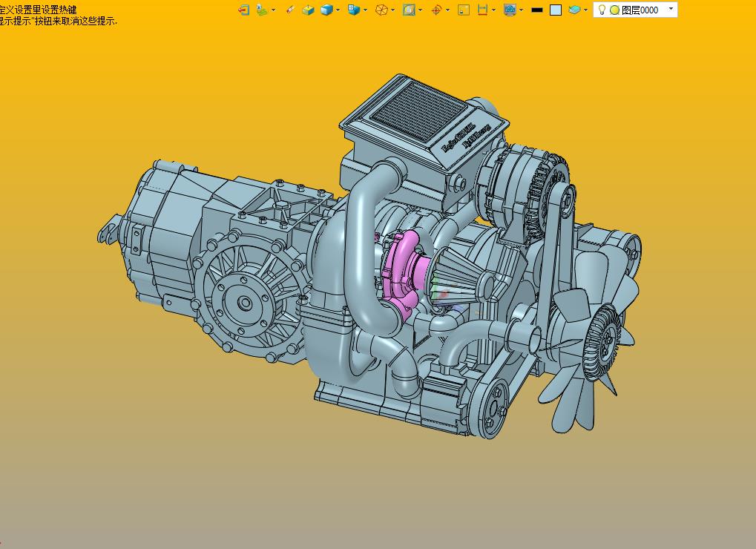Click the blue cube with label icon
756x549 pixels.
(x=354, y=10)
